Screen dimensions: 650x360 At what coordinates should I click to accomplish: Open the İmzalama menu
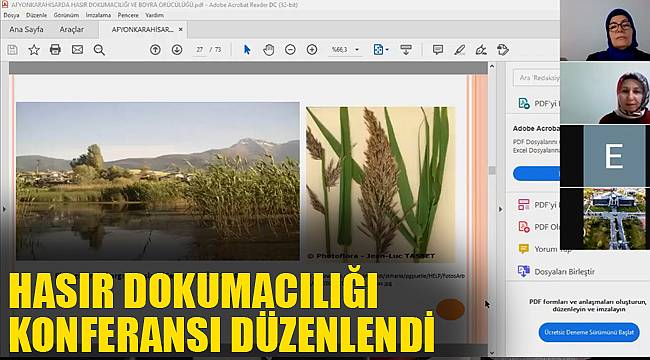tap(98, 15)
